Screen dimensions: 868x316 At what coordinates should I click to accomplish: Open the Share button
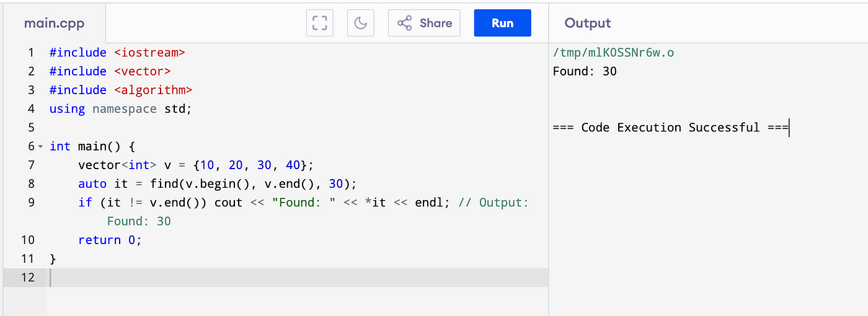coord(424,23)
